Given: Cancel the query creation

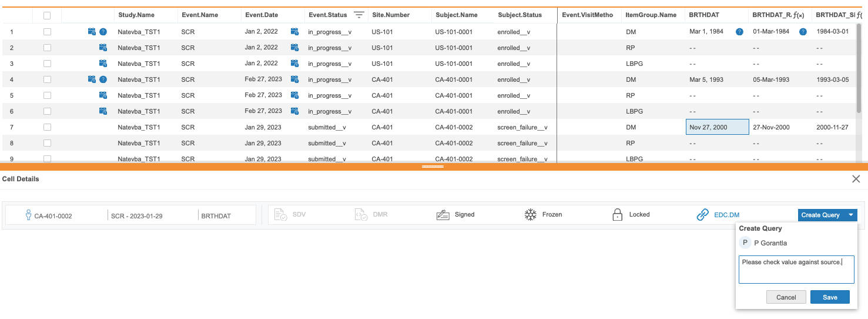Looking at the screenshot, I should pyautogui.click(x=786, y=297).
